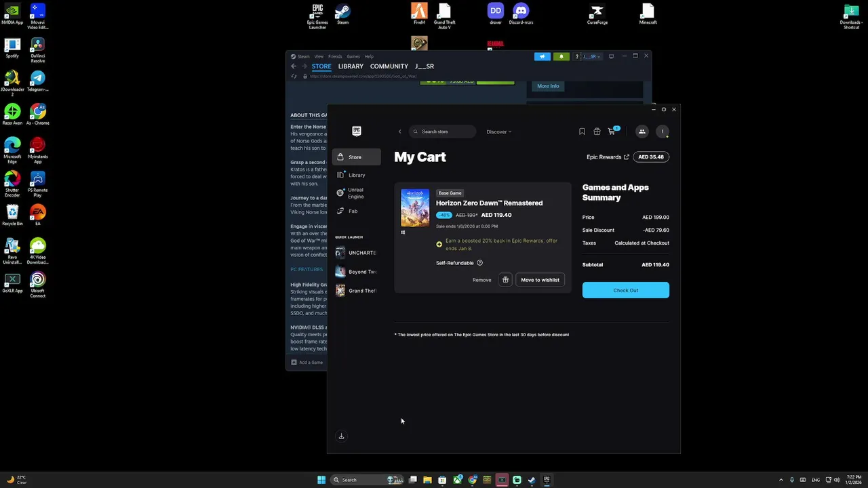Open Xbox app from taskbar
868x488 pixels.
click(x=458, y=480)
